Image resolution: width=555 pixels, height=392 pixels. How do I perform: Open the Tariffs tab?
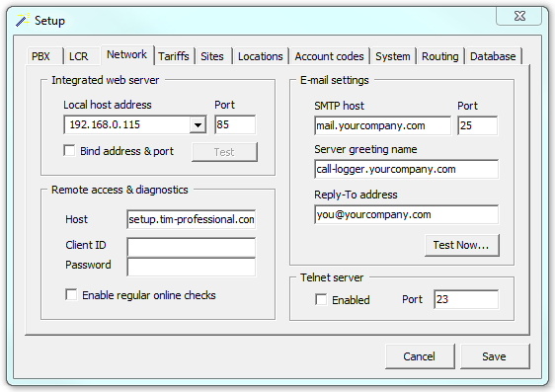click(x=174, y=56)
